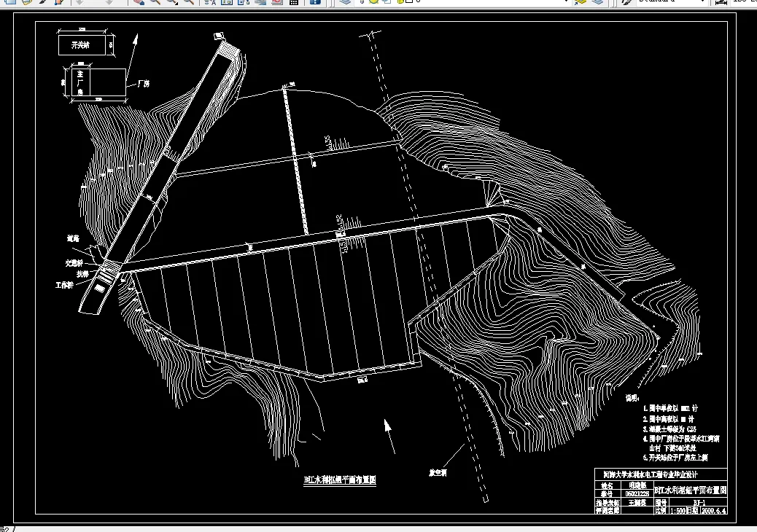Click the dimension style icon after the Standard dropdown

click(x=721, y=1)
